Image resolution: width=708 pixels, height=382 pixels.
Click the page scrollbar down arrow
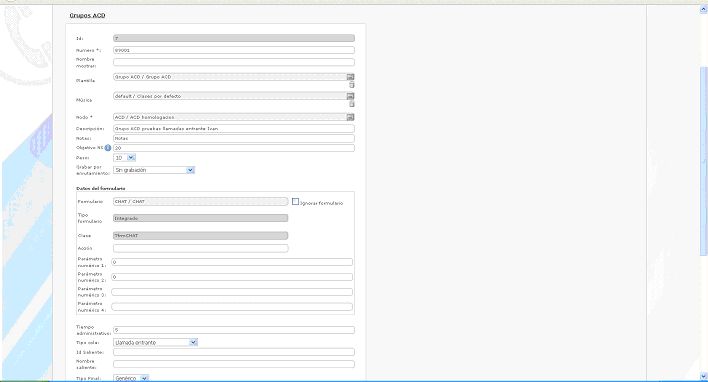tap(703, 376)
